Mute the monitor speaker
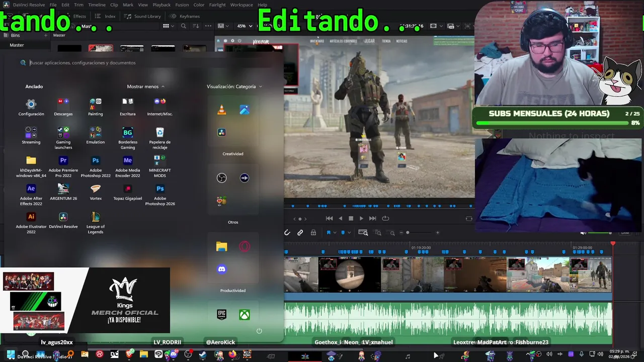This screenshot has height=362, width=644. (x=583, y=233)
